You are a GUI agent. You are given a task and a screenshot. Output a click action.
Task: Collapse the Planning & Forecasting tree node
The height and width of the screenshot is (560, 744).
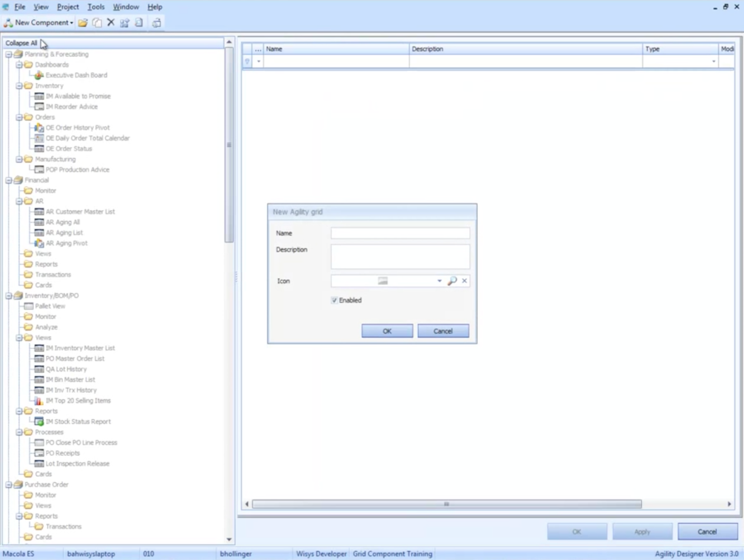(9, 54)
